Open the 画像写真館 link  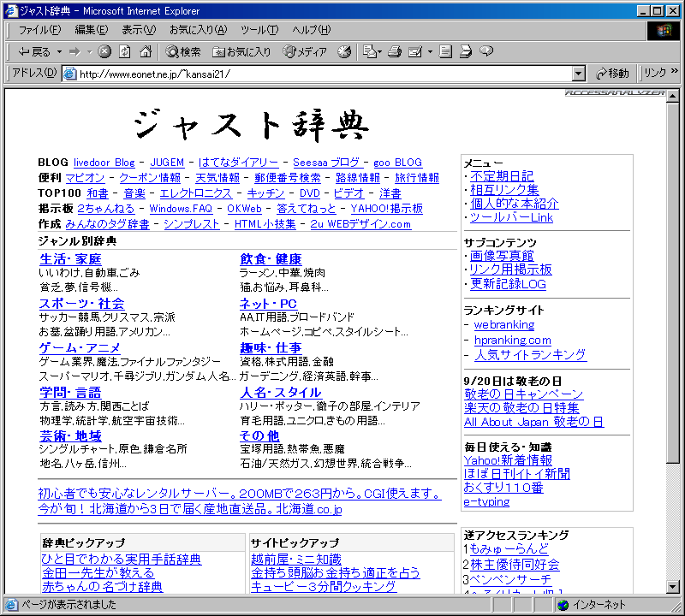tap(502, 256)
